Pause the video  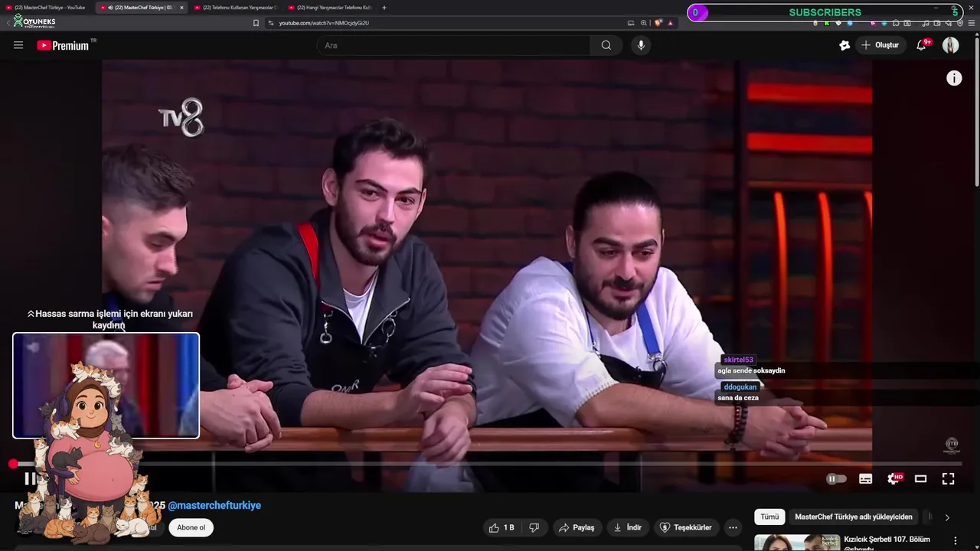[x=29, y=479]
